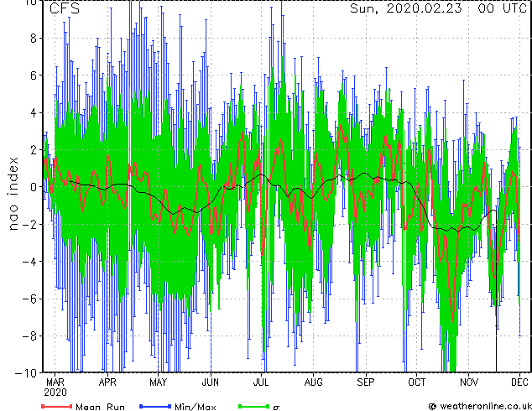Screen dimensions: 532x411
Task: Click the DEC month label
Action: (519, 382)
